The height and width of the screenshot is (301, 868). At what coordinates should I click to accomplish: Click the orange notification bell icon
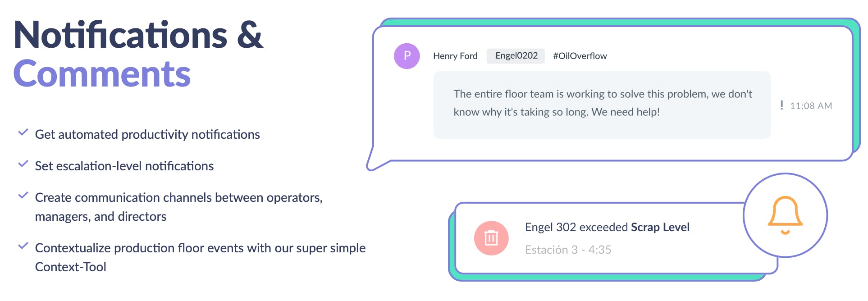point(785,215)
